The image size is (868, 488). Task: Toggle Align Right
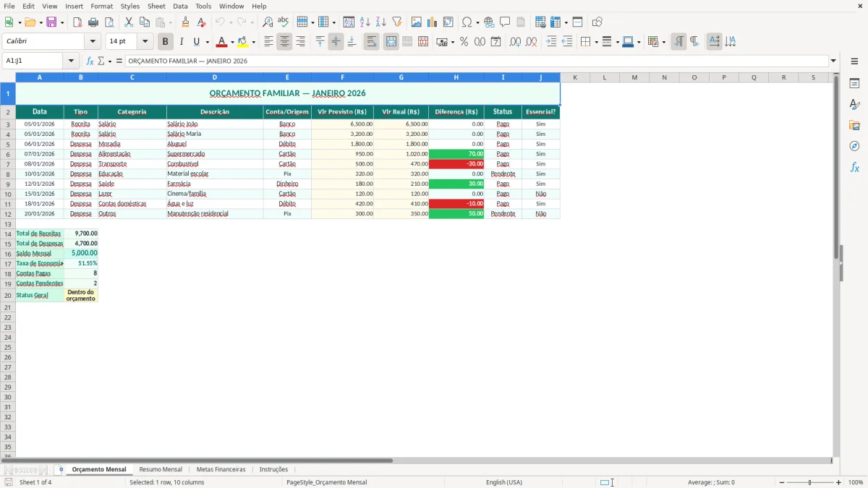tap(300, 42)
